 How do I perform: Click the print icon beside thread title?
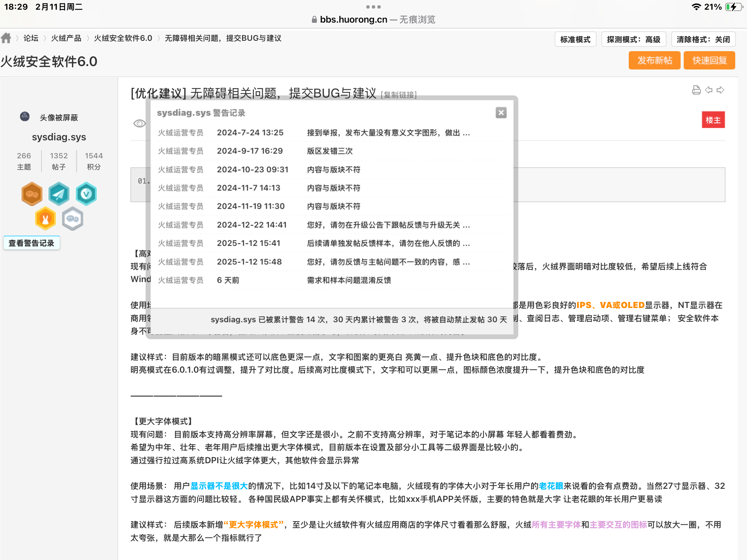[x=696, y=90]
